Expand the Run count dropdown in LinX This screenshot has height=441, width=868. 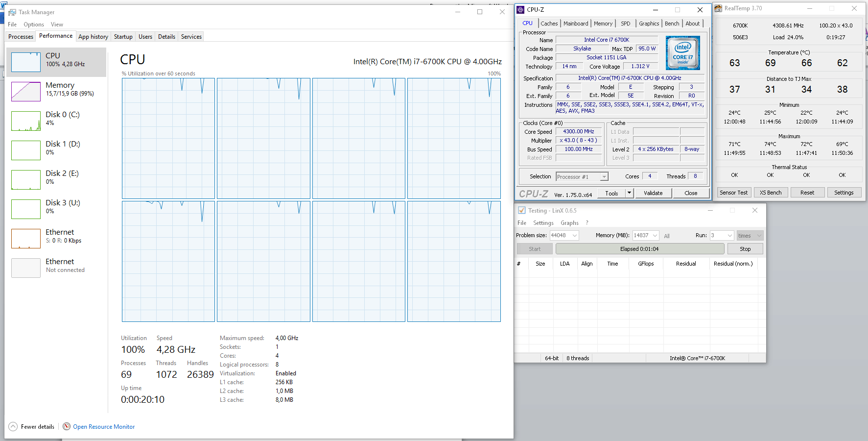pyautogui.click(x=730, y=236)
